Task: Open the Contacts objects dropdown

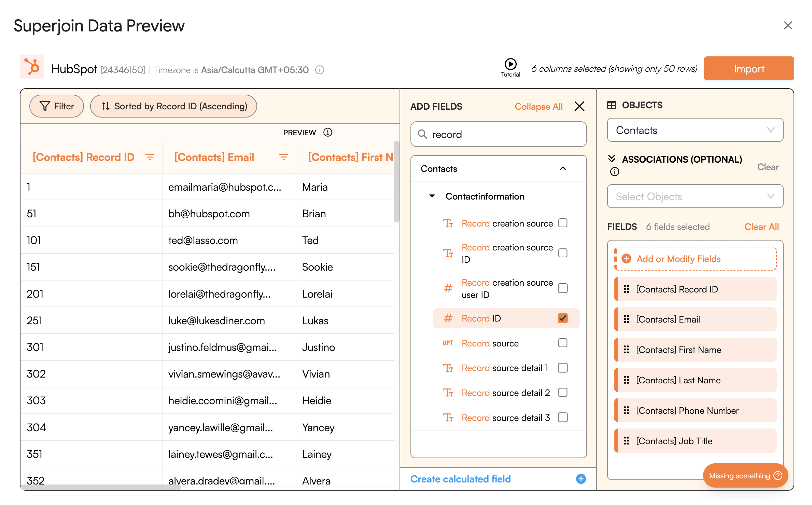Action: 695,130
